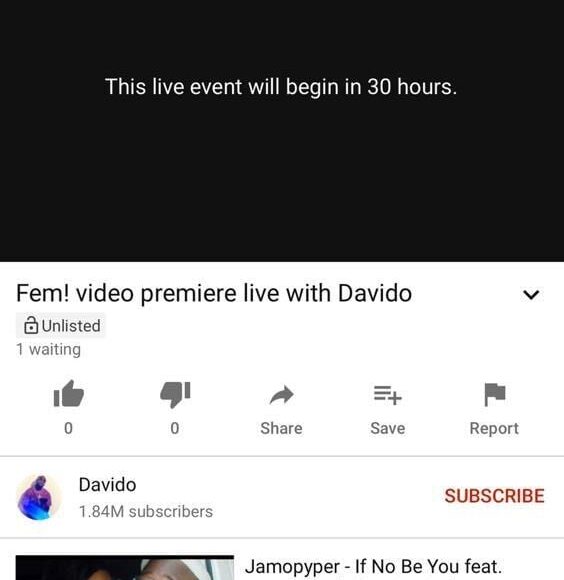Click the '1 waiting' viewer count

(48, 350)
